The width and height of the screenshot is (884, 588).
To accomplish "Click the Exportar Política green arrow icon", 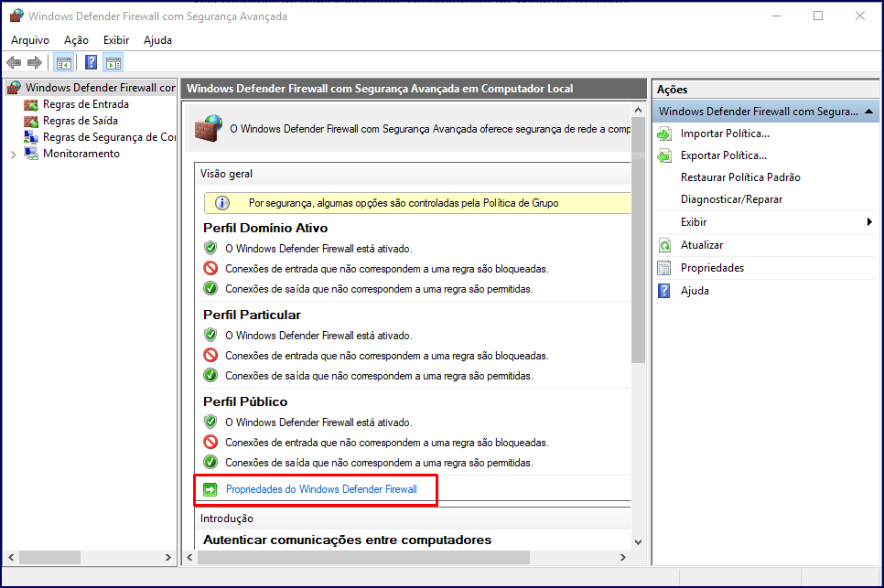I will (664, 156).
